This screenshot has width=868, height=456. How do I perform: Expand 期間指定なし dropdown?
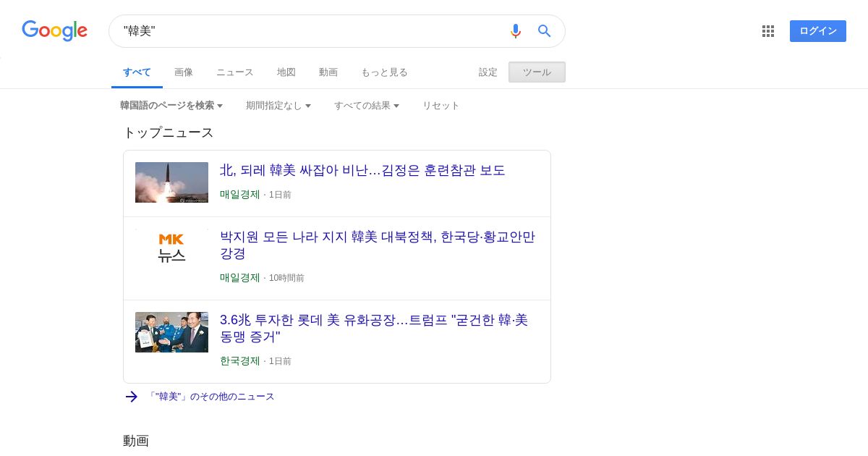click(x=278, y=106)
